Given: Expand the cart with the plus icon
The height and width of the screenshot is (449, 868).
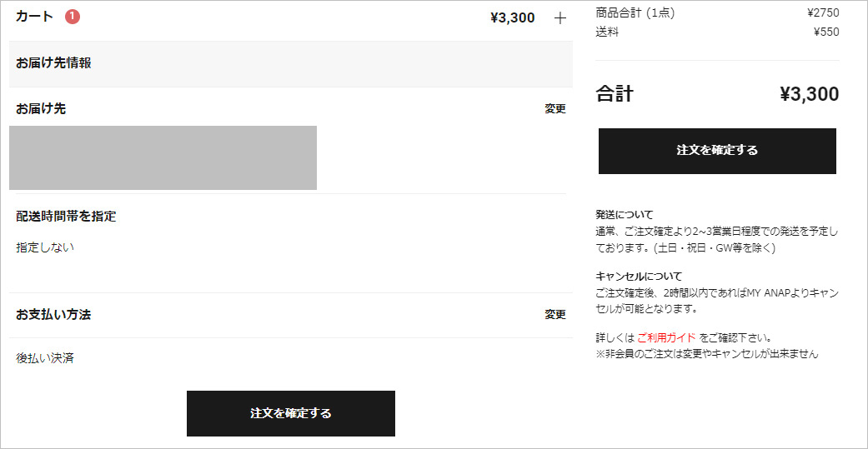Looking at the screenshot, I should (560, 17).
